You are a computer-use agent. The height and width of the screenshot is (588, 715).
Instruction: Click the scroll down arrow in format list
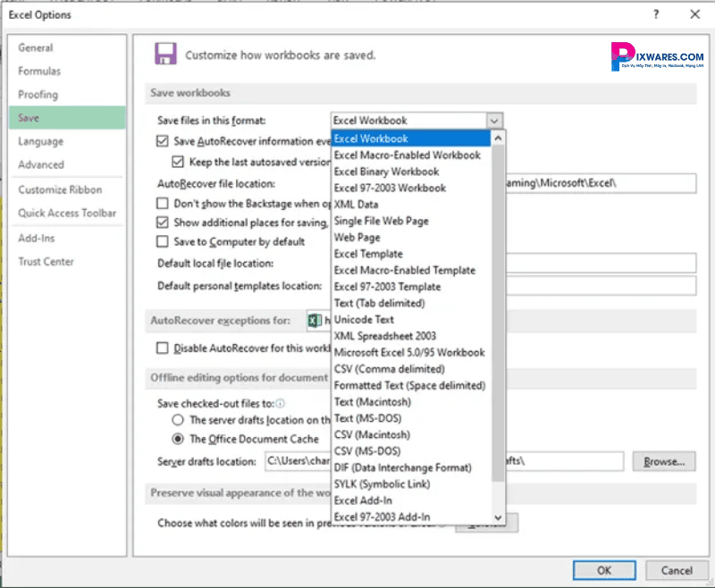499,517
